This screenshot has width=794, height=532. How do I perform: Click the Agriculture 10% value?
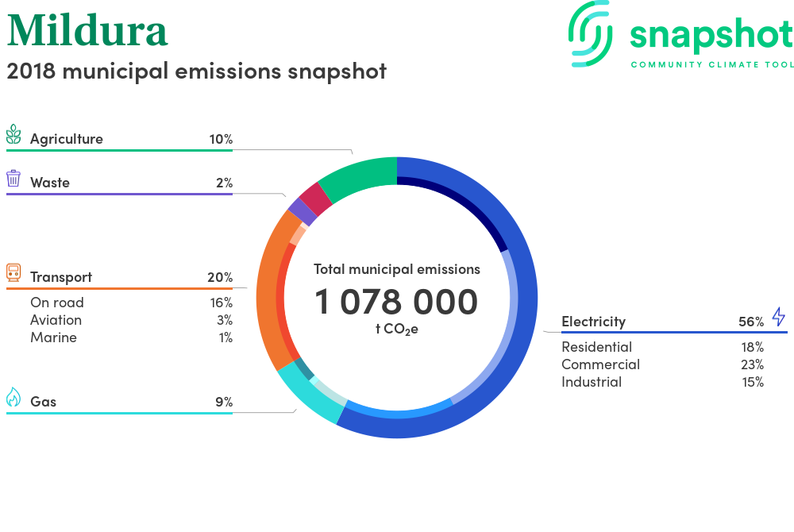[x=221, y=139]
